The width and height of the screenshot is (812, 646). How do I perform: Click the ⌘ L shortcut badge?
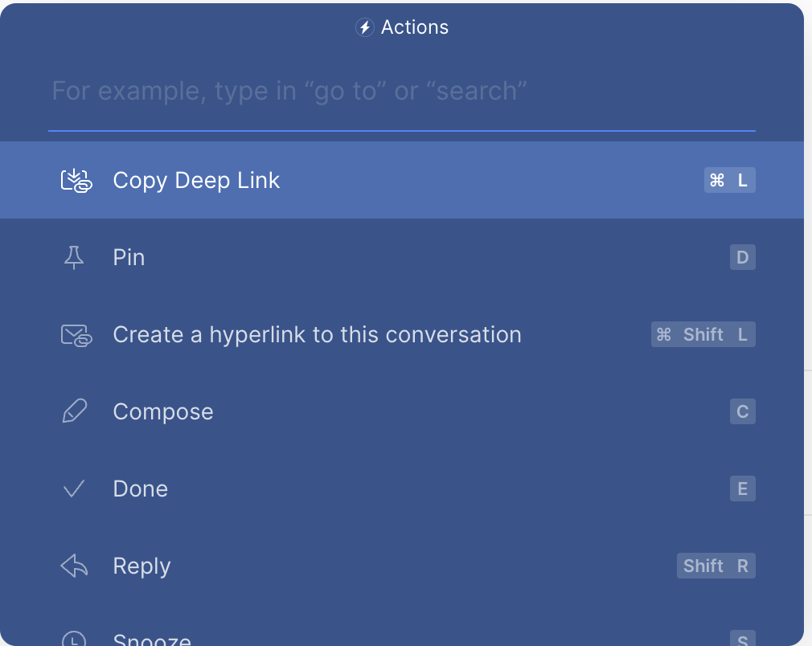click(x=729, y=181)
